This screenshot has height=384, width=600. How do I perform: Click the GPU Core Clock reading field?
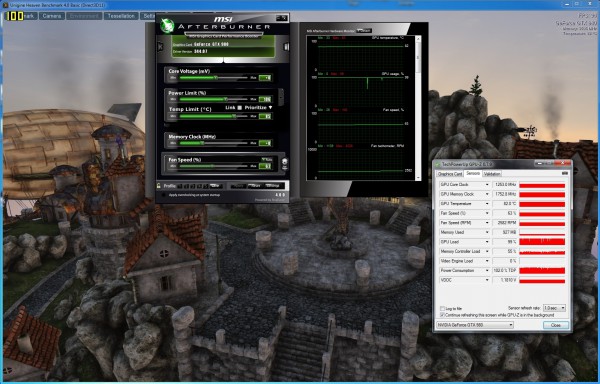[x=505, y=185]
